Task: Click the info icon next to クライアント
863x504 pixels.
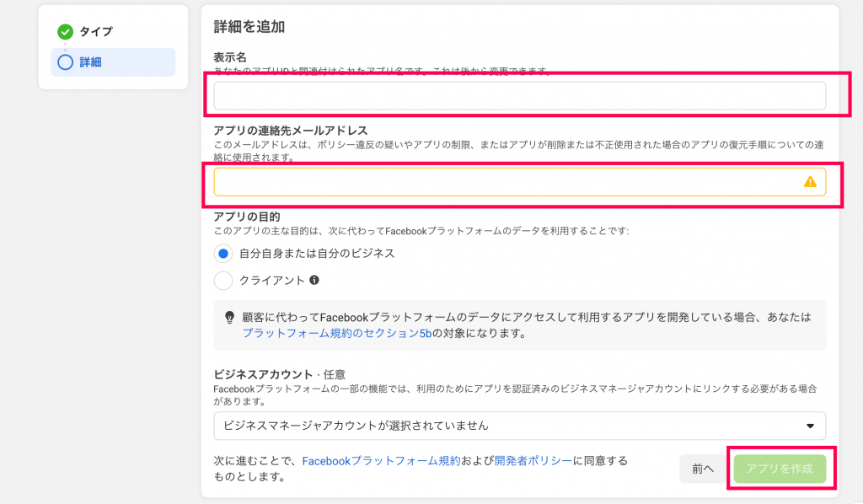Action: [x=314, y=280]
